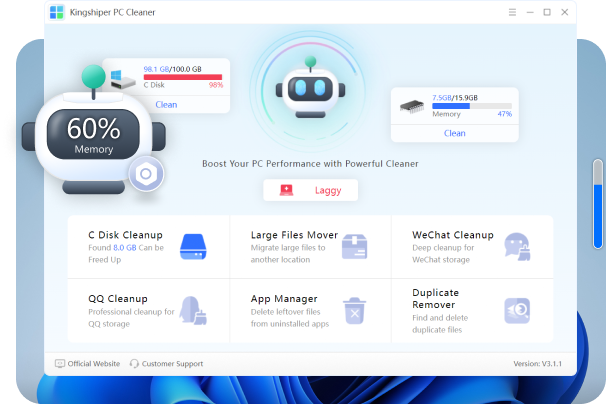Click the Large Files Mover box icon
Viewport: 606px width, 404px height.
(355, 246)
